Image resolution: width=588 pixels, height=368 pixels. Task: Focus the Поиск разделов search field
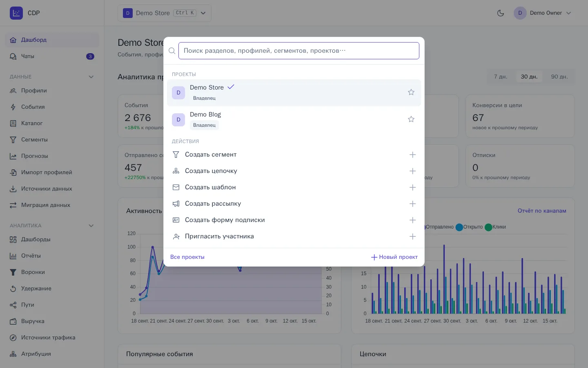tap(299, 51)
